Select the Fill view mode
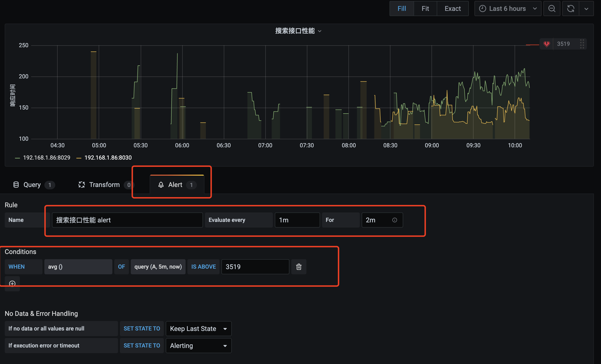 point(402,8)
